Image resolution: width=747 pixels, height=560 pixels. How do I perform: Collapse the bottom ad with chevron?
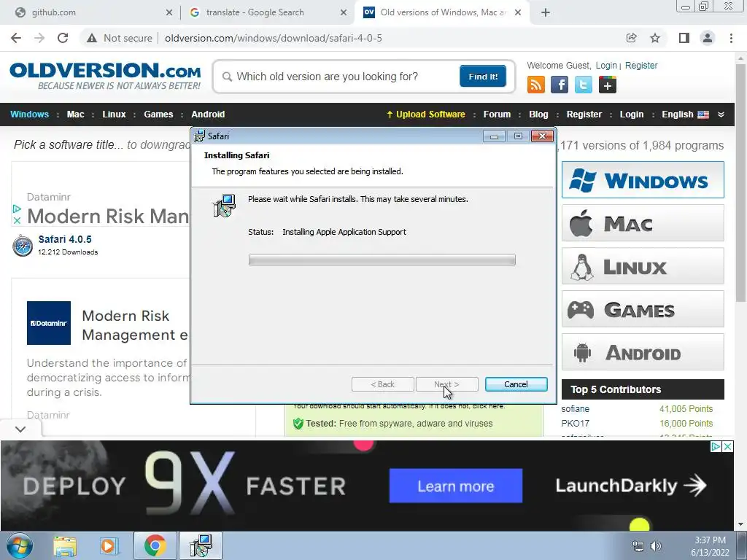(20, 429)
